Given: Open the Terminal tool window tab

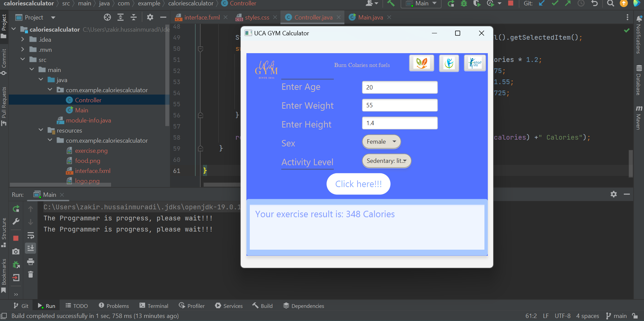Looking at the screenshot, I should tap(154, 306).
